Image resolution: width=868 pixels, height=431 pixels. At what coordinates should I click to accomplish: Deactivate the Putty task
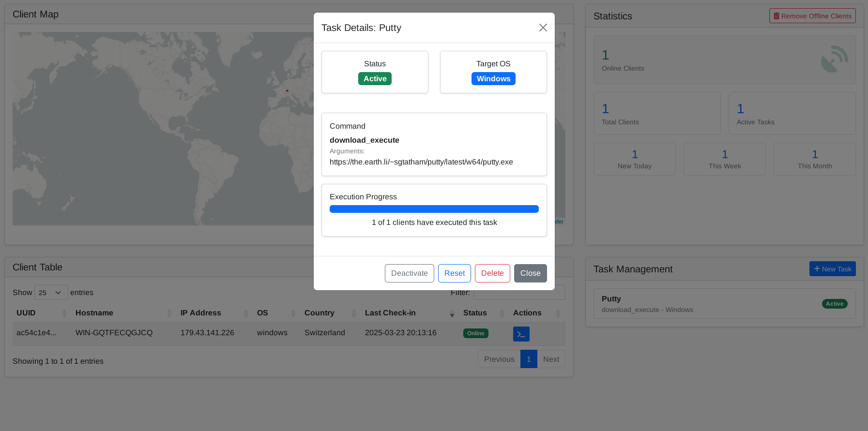coord(410,273)
